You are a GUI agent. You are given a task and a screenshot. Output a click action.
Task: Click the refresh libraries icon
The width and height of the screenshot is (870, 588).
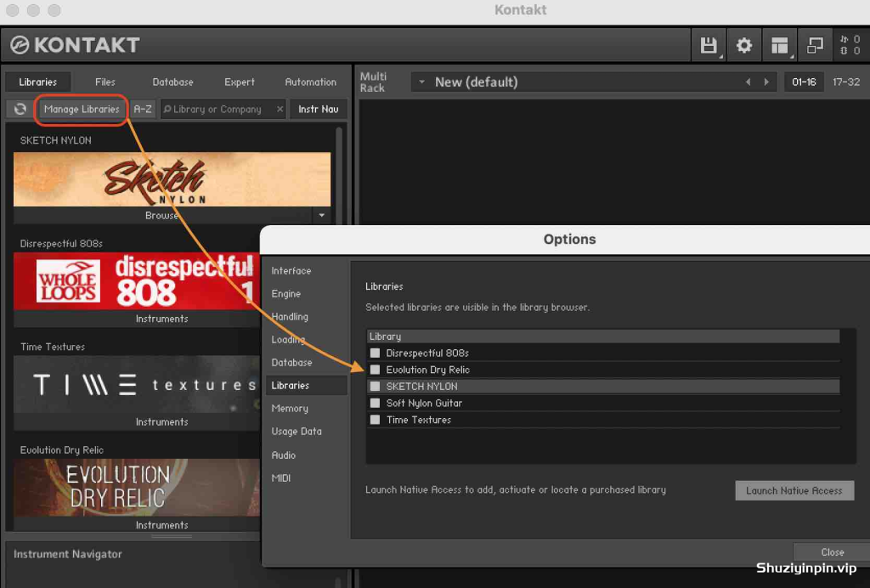pos(20,109)
